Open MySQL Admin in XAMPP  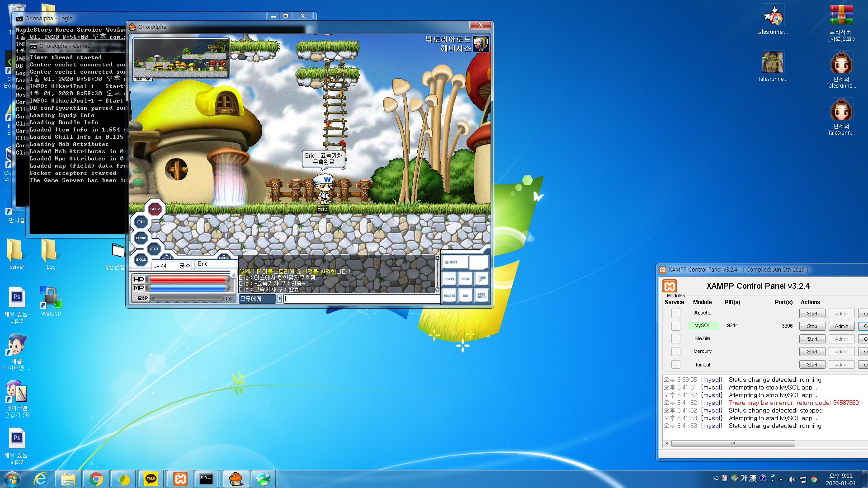(x=841, y=326)
